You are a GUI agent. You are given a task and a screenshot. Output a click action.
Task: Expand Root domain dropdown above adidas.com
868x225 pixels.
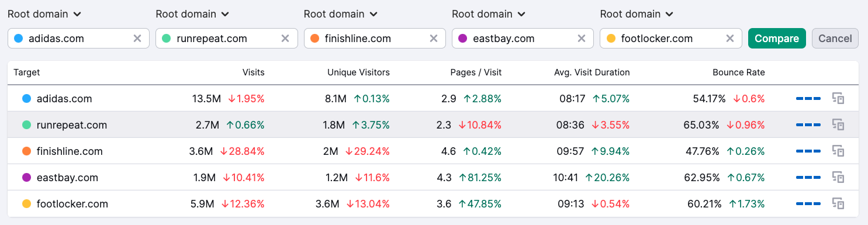click(44, 14)
